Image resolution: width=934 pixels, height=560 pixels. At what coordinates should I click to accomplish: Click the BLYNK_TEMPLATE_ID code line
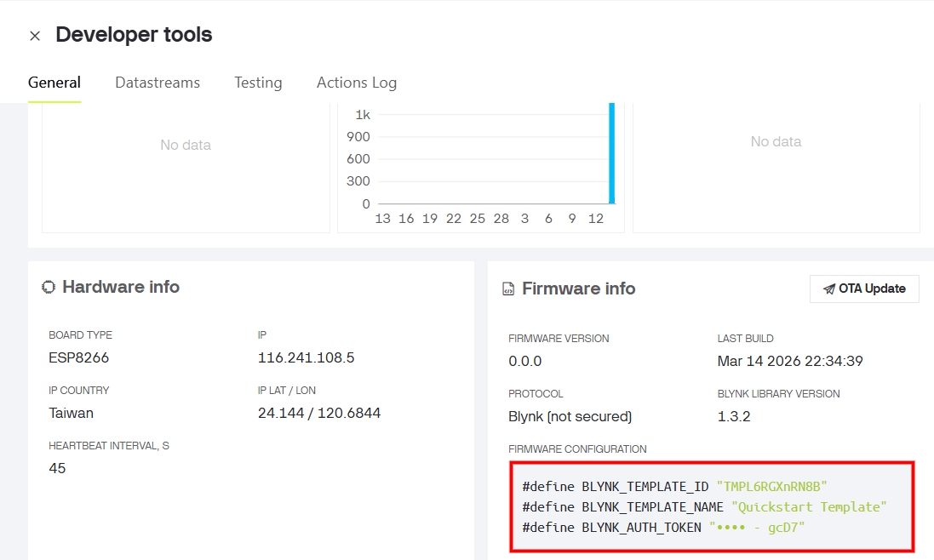tap(674, 487)
